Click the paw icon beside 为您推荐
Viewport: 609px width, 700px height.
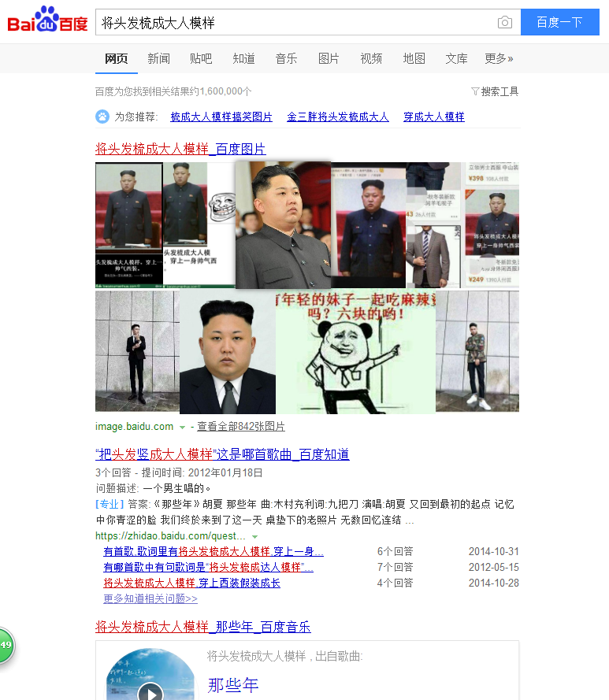pyautogui.click(x=102, y=117)
